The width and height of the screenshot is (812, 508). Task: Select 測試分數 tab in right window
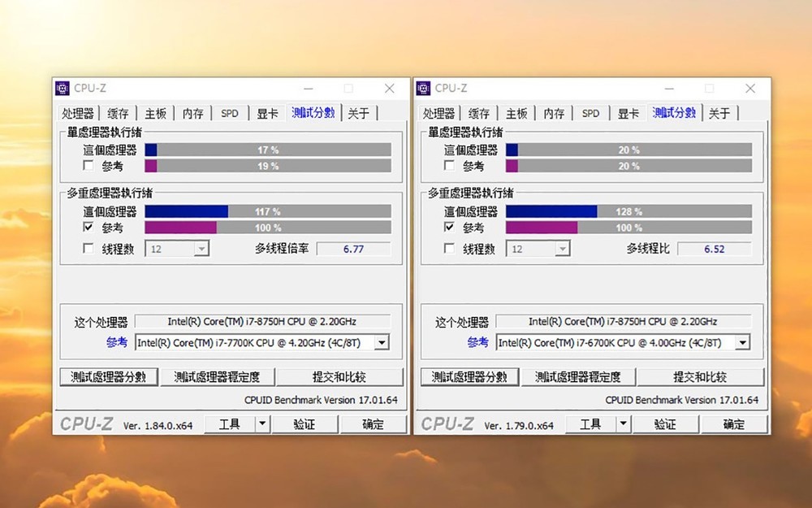pos(674,112)
